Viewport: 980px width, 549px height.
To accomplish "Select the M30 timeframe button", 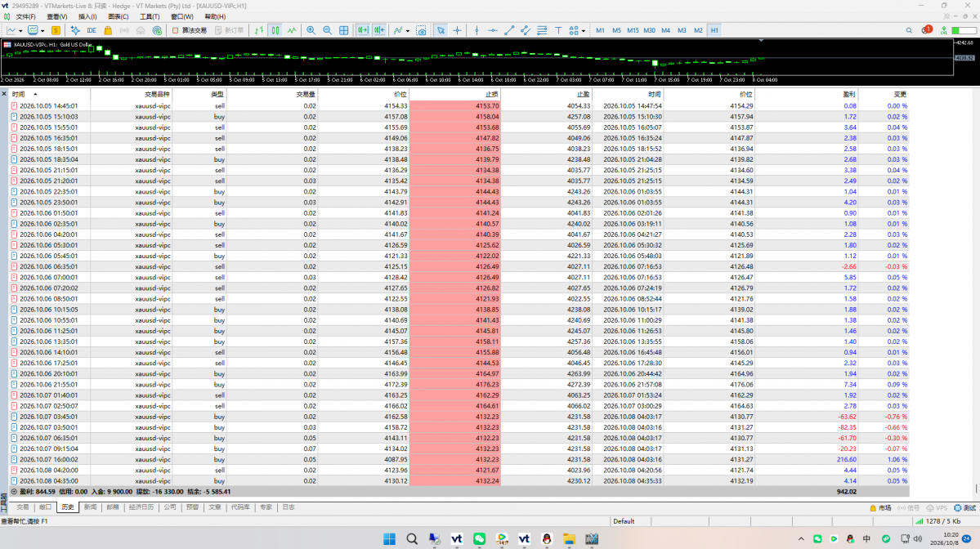I will tap(649, 30).
